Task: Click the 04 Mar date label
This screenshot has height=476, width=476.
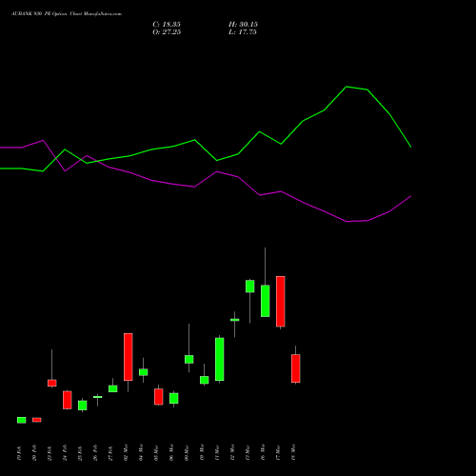Action: click(x=141, y=452)
